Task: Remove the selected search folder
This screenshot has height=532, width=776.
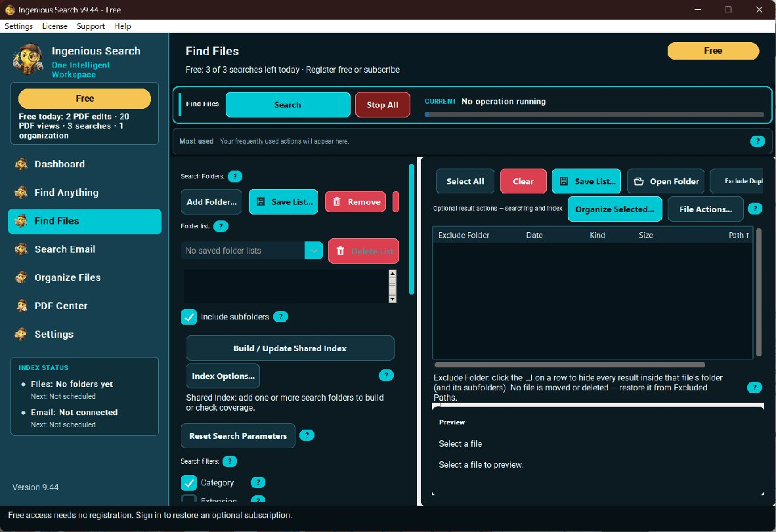Action: tap(355, 202)
